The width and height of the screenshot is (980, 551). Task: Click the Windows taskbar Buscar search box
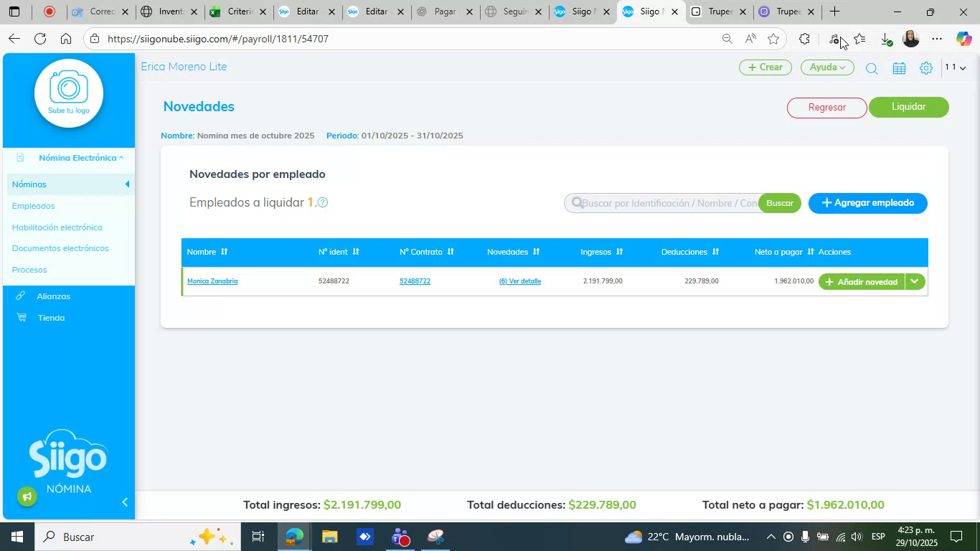coord(136,537)
